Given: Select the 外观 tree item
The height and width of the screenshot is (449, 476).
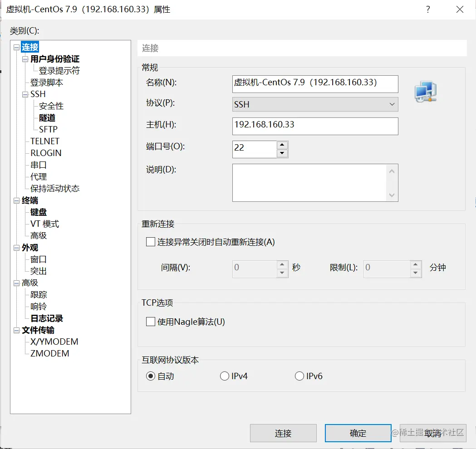Looking at the screenshot, I should [x=30, y=248].
